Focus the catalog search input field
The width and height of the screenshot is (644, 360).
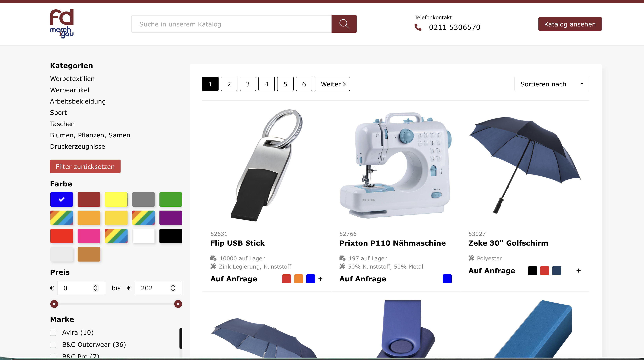pyautogui.click(x=231, y=24)
